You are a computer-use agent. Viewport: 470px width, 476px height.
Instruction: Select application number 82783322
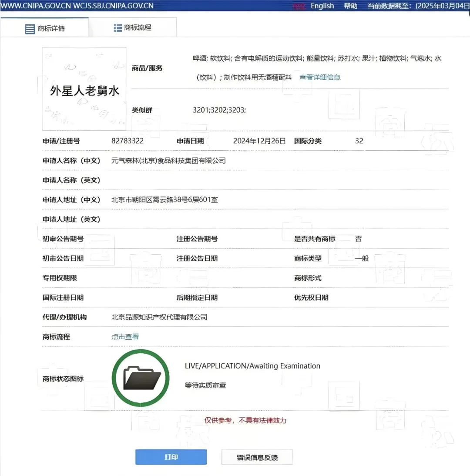128,141
